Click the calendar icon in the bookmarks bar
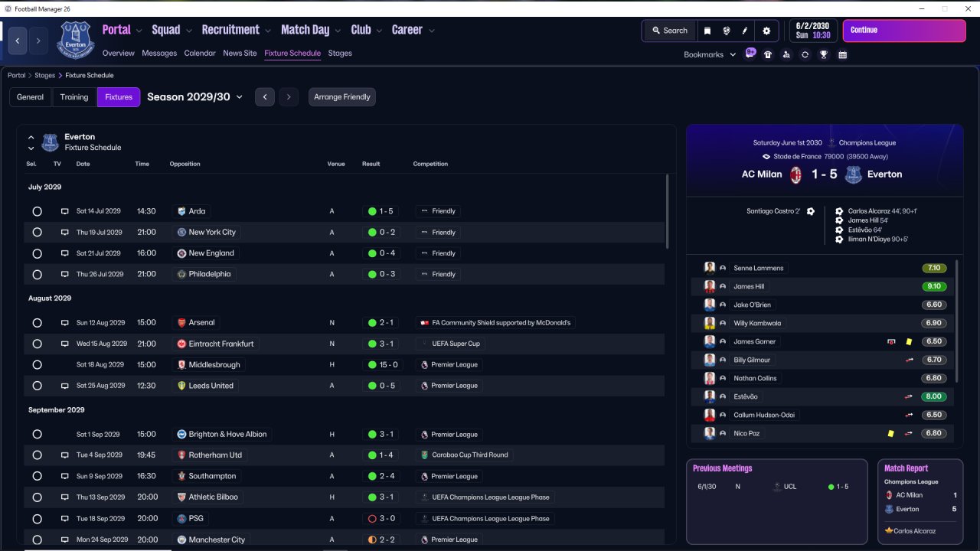Screen dimensions: 980x551 [x=842, y=55]
